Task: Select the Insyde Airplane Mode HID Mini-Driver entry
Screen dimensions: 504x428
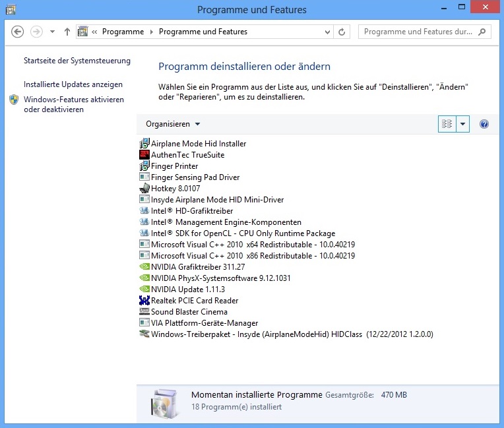Action: point(218,200)
